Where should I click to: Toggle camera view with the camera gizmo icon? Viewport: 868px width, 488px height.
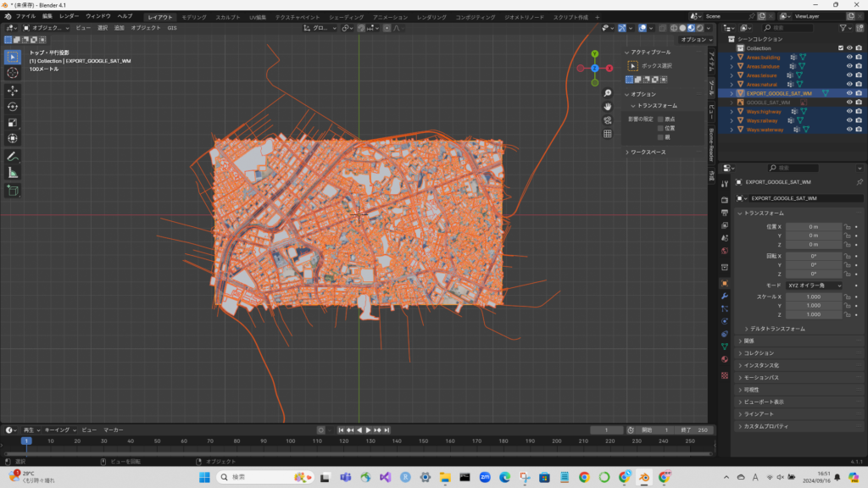pyautogui.click(x=608, y=120)
